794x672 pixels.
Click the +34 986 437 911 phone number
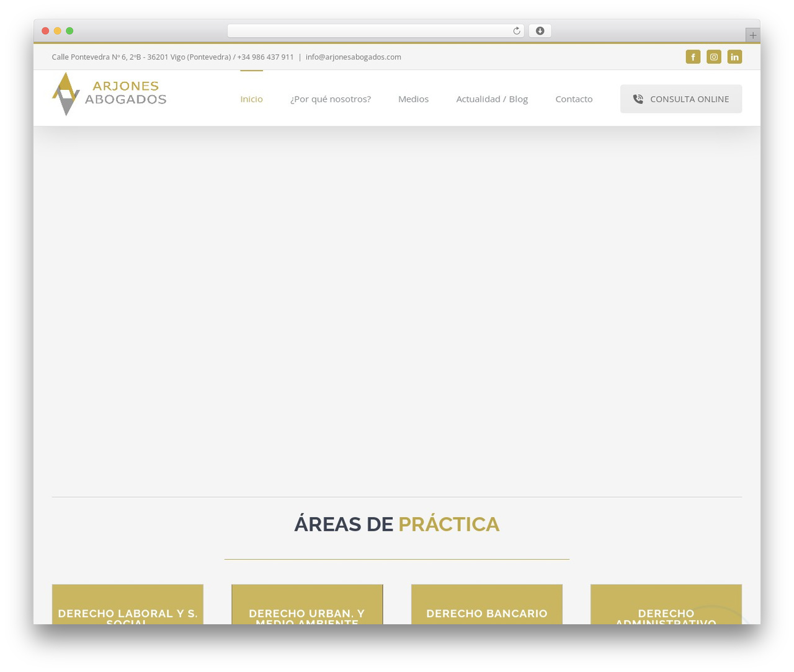tap(265, 57)
